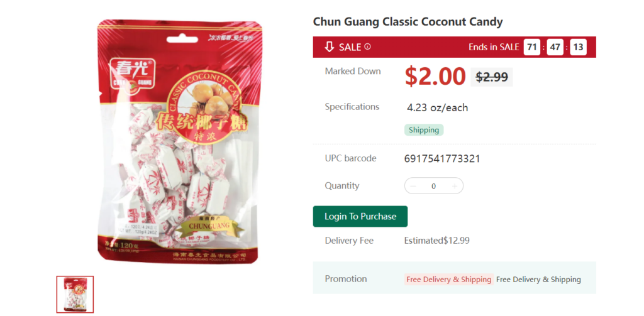
Task: Increase quantity with the plus icon
Action: pyautogui.click(x=454, y=186)
